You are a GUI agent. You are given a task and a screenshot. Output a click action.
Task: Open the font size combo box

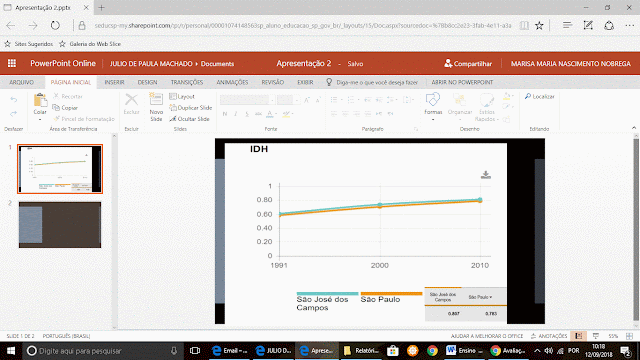288,100
